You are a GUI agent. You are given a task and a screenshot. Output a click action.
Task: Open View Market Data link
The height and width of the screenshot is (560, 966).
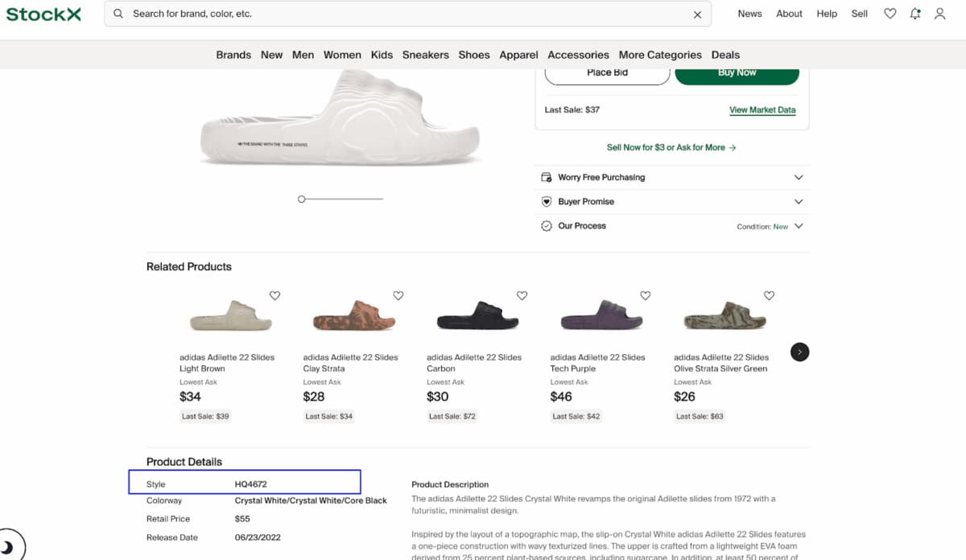tap(762, 110)
